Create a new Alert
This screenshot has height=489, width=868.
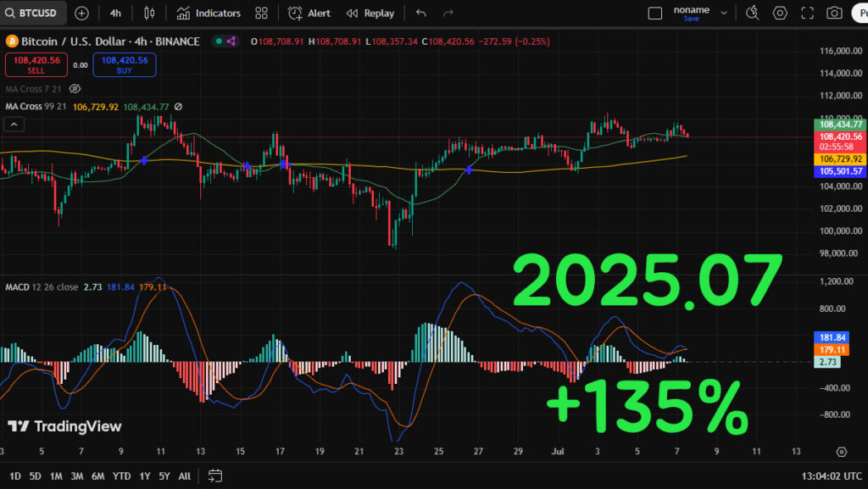coord(309,14)
